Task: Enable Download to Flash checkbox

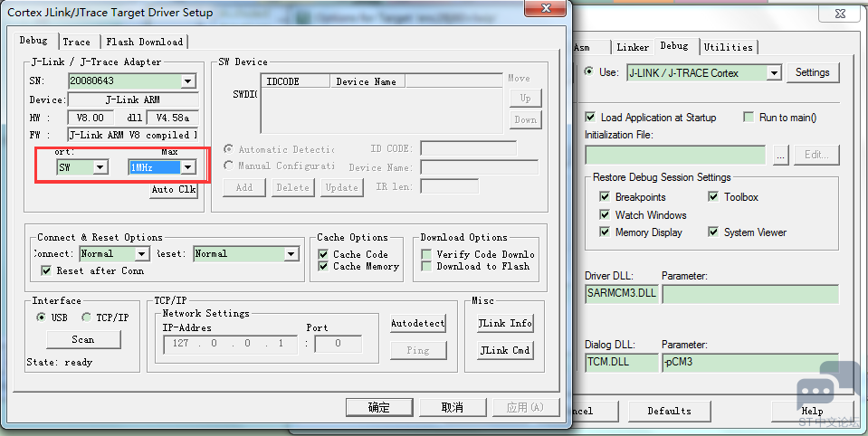Action: 426,266
